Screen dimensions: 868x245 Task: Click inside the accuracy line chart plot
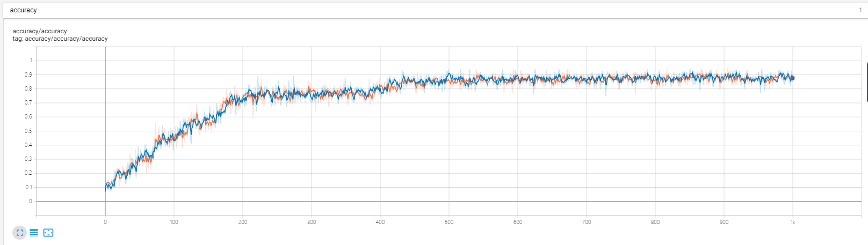(x=449, y=131)
